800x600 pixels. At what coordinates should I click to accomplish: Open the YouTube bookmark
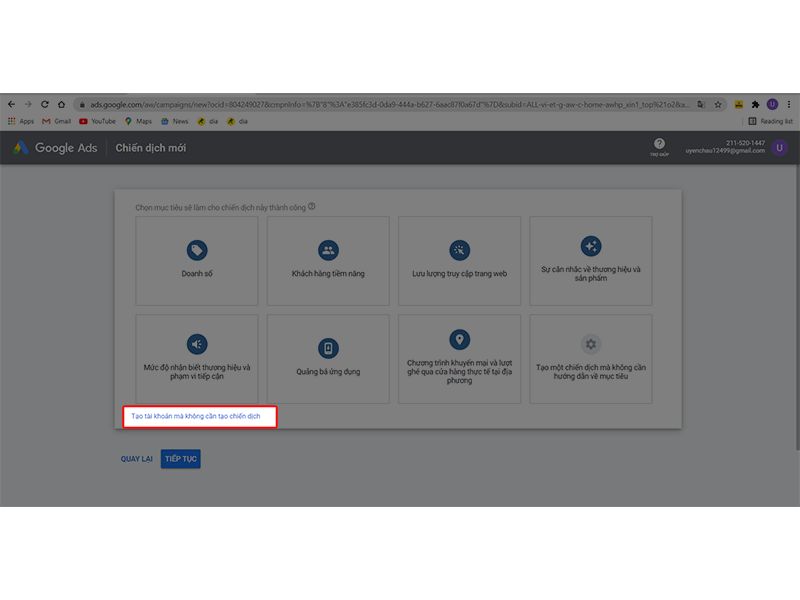[x=97, y=121]
